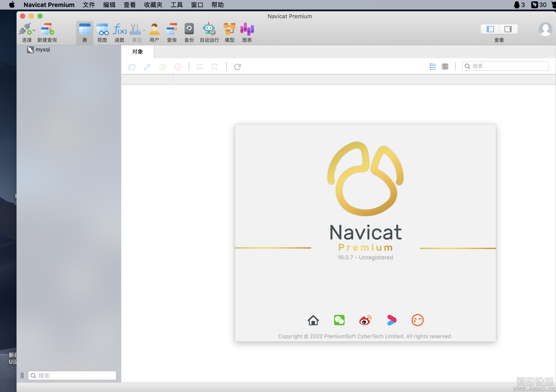Click the orange smiley face icon
This screenshot has height=392, width=556.
click(418, 320)
